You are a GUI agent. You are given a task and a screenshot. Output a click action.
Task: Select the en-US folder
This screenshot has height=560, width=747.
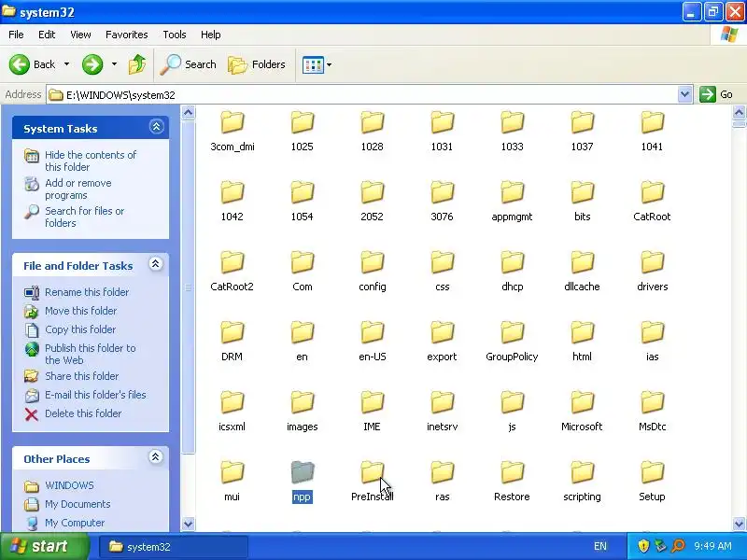372,342
